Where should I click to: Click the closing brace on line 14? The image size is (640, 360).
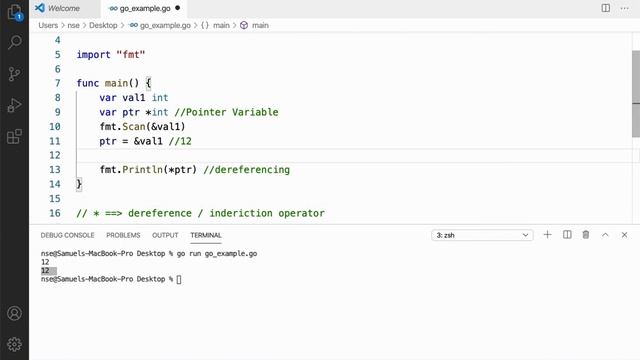click(x=79, y=184)
